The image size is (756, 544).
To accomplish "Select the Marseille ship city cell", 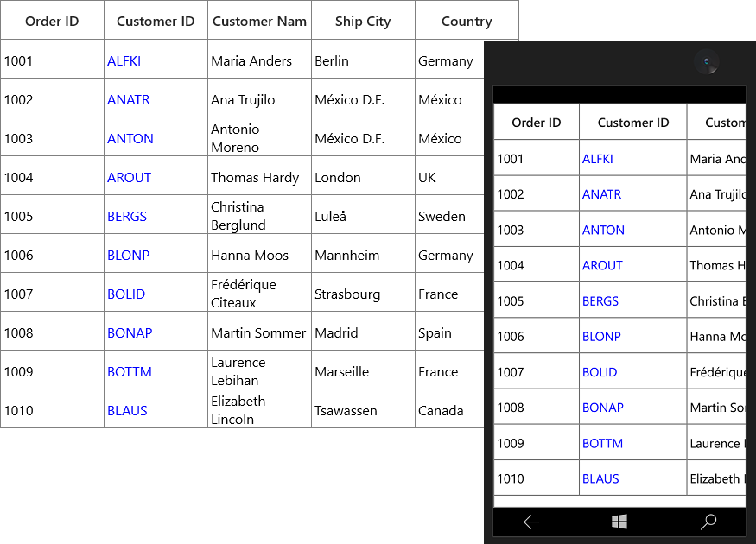I will pyautogui.click(x=363, y=371).
